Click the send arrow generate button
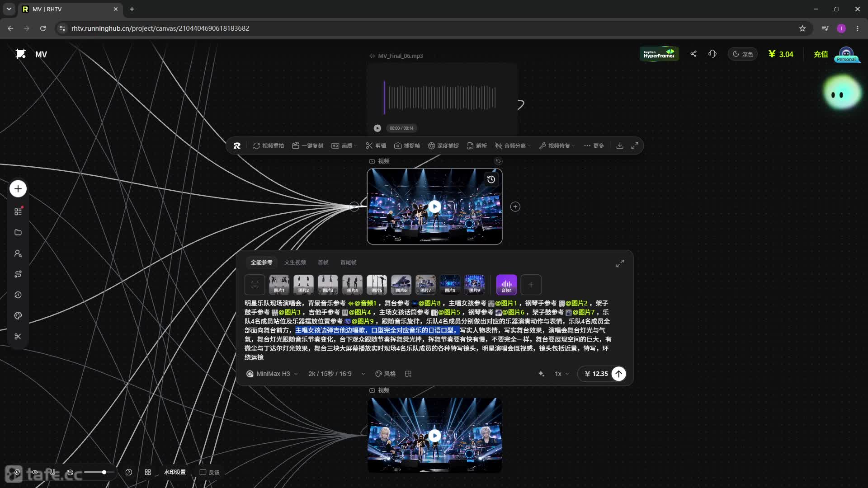This screenshot has width=868, height=488. [x=618, y=374]
